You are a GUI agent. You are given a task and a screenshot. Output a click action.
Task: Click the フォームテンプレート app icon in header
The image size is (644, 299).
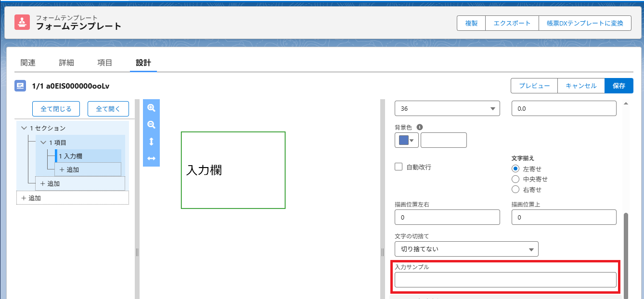pos(22,22)
